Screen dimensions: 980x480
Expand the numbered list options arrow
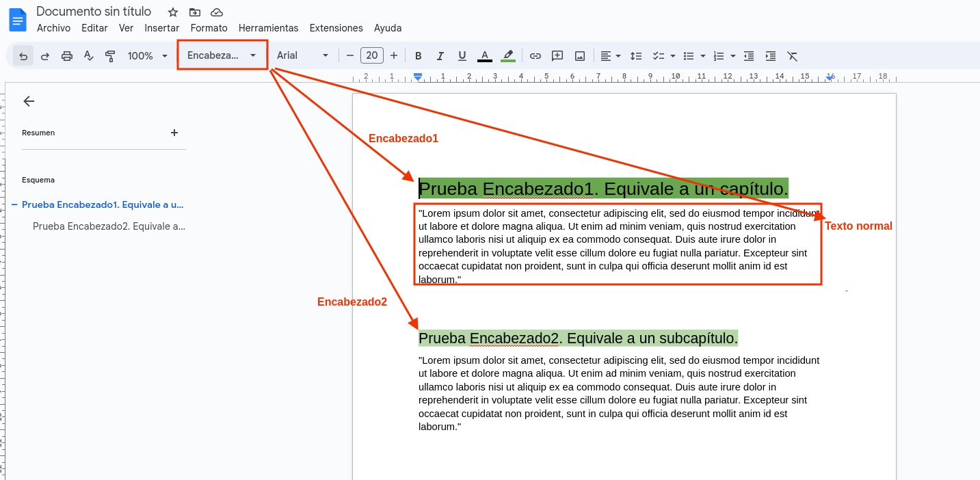point(733,56)
